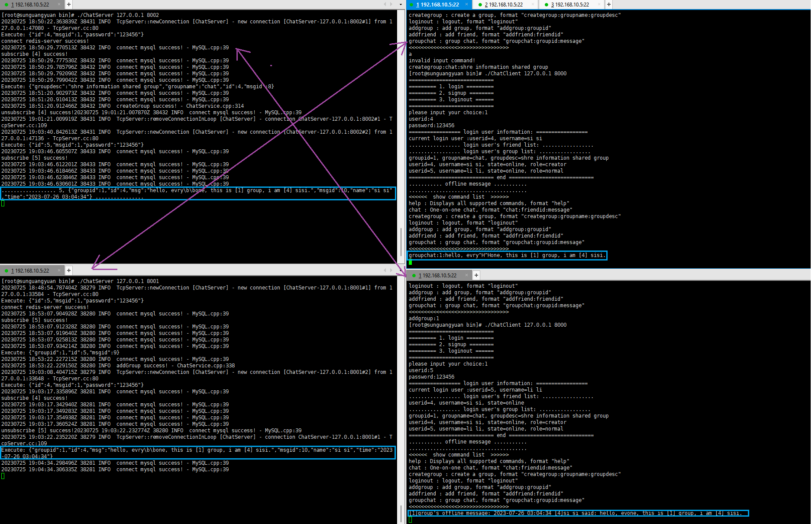Click the './ChatServer 127.0.0.1 8002' prompt line

[80, 15]
